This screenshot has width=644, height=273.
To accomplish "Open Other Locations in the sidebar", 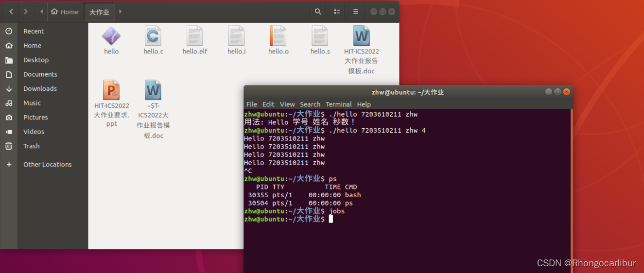I will coord(44,165).
